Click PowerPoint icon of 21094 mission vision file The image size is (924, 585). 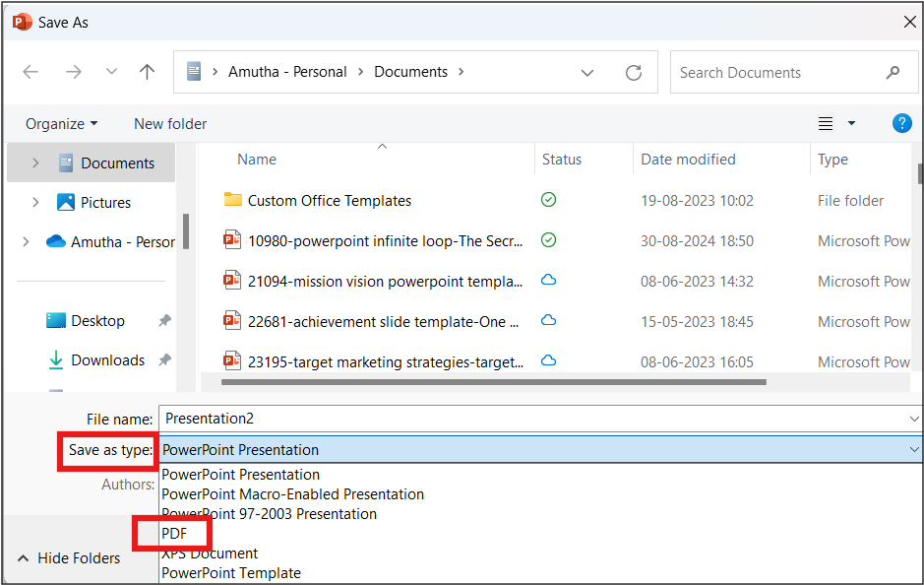click(x=232, y=280)
